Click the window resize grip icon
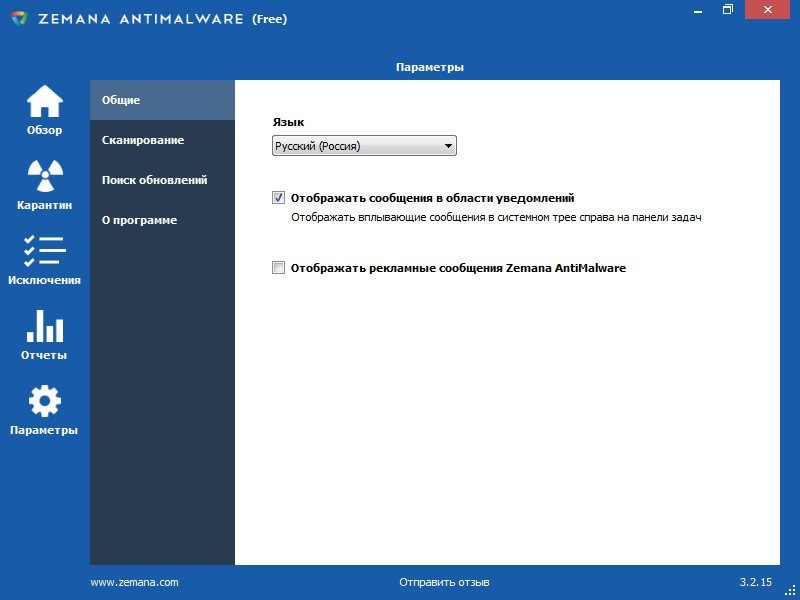This screenshot has width=800, height=600. 790,590
